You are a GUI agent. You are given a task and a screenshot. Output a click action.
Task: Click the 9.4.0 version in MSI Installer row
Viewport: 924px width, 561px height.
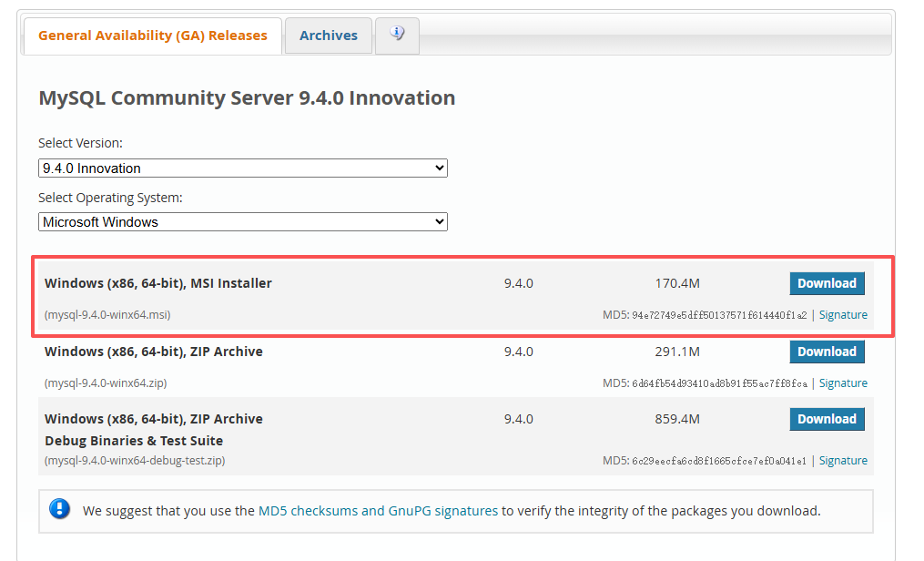[519, 283]
